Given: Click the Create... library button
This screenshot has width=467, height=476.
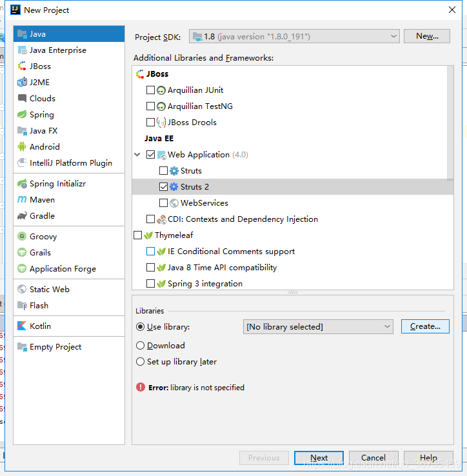Looking at the screenshot, I should 425,326.
